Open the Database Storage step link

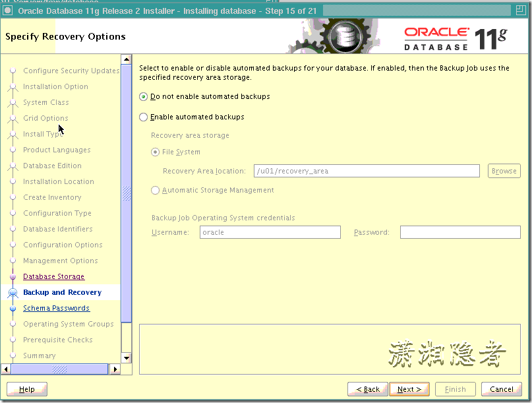[53, 276]
